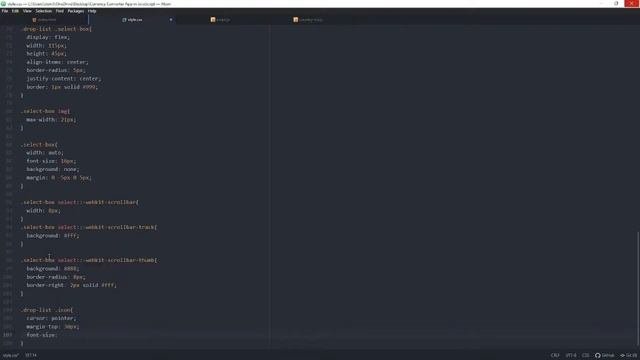640x360 pixels.
Task: Switch to the index.html tab
Action: (x=44, y=20)
